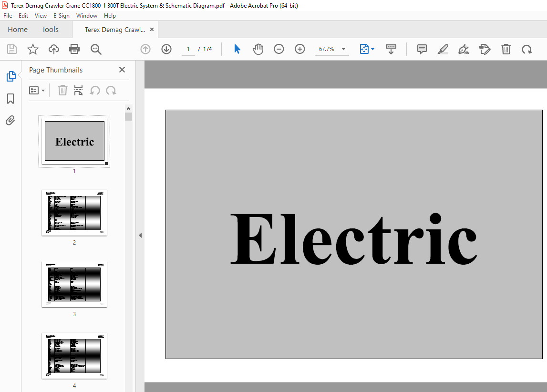The width and height of the screenshot is (547, 392).
Task: Switch to the Home tab
Action: (18, 30)
